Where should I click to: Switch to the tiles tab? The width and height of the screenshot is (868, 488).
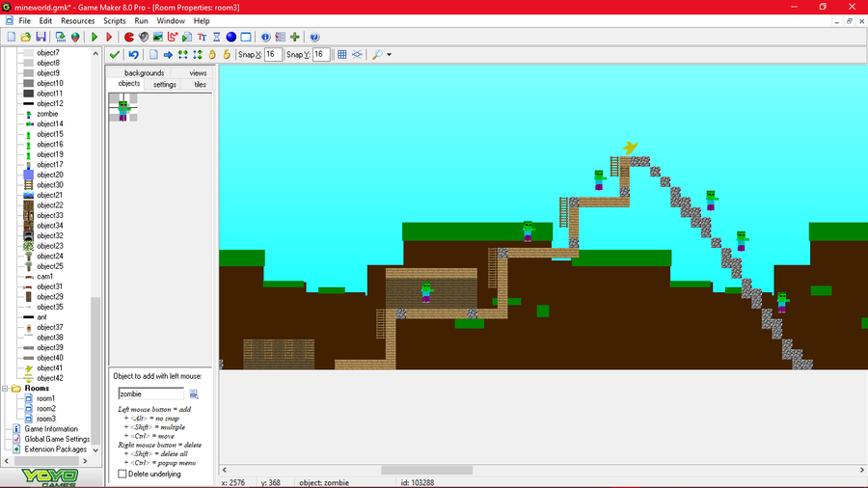(200, 85)
